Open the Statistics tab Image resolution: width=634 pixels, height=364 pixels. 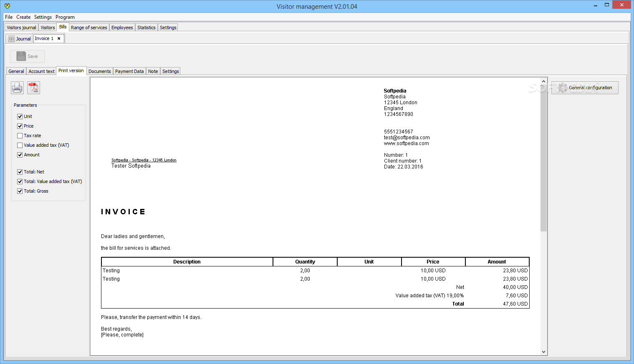pos(147,28)
